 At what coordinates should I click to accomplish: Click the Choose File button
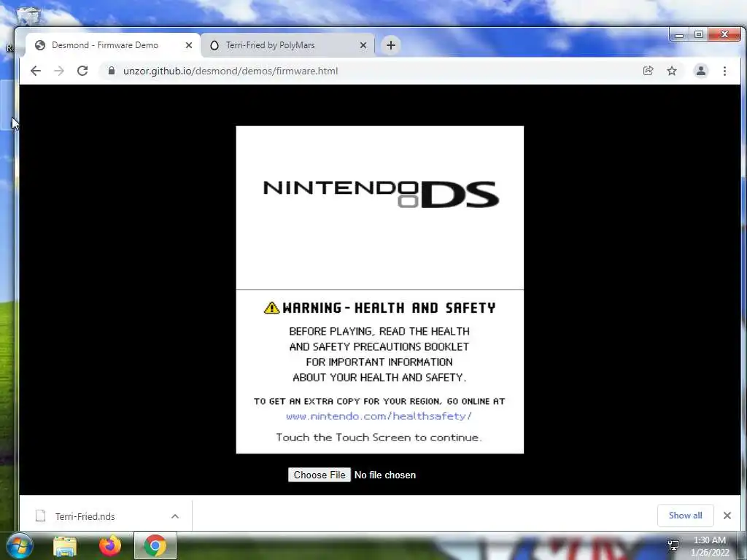320,475
